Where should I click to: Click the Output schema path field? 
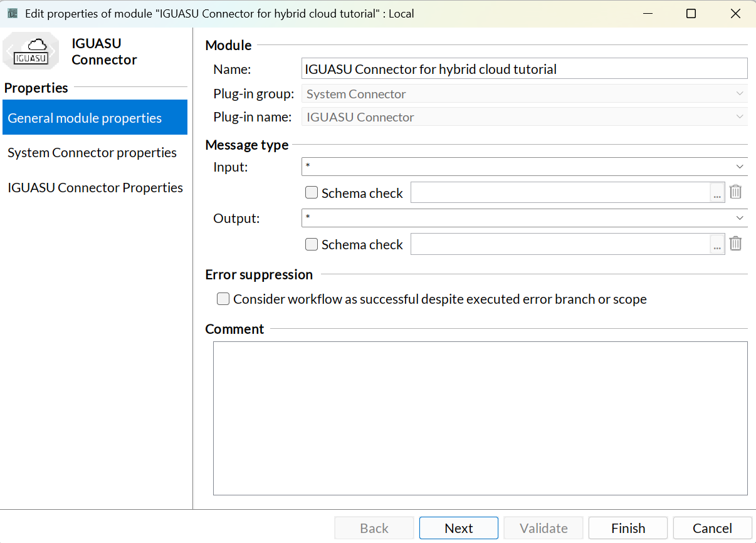(x=560, y=244)
